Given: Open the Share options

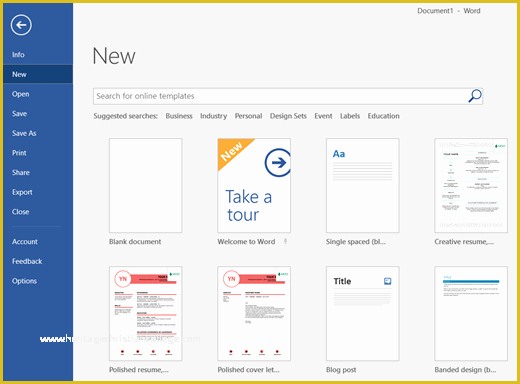Looking at the screenshot, I should pyautogui.click(x=21, y=173).
